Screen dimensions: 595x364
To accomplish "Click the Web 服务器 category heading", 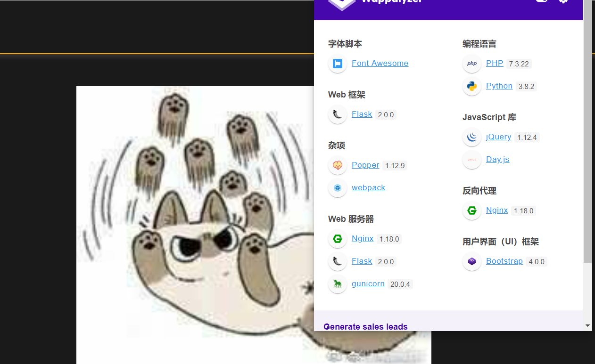I will click(x=351, y=219).
